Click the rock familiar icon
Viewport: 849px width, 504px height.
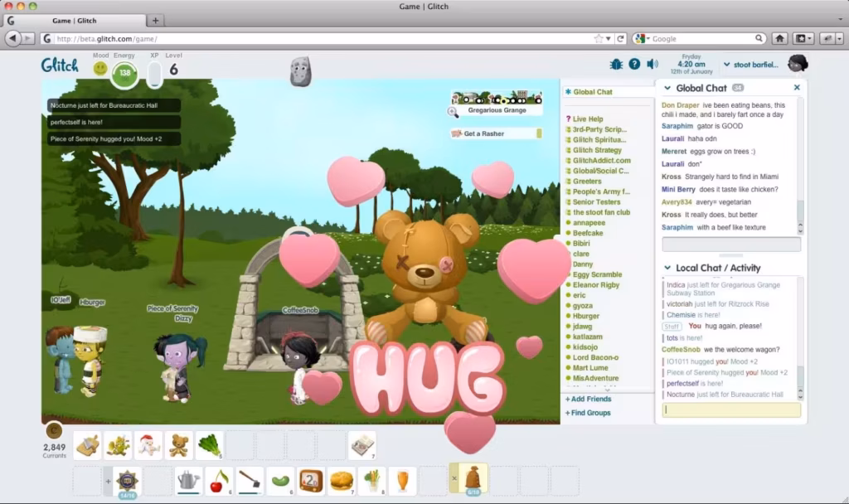click(x=300, y=71)
